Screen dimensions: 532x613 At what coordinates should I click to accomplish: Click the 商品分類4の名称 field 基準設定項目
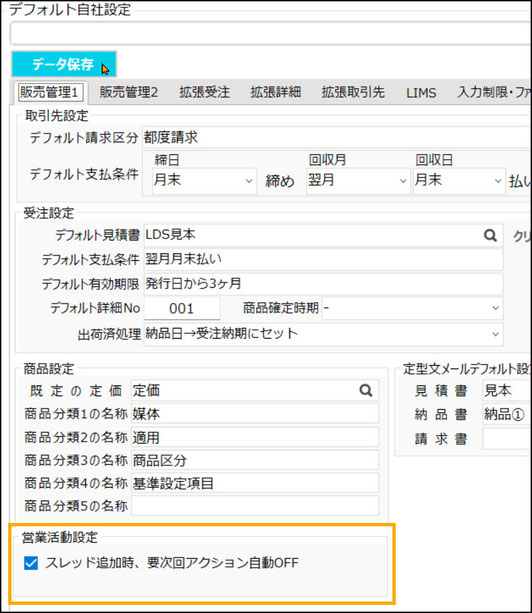pyautogui.click(x=255, y=483)
